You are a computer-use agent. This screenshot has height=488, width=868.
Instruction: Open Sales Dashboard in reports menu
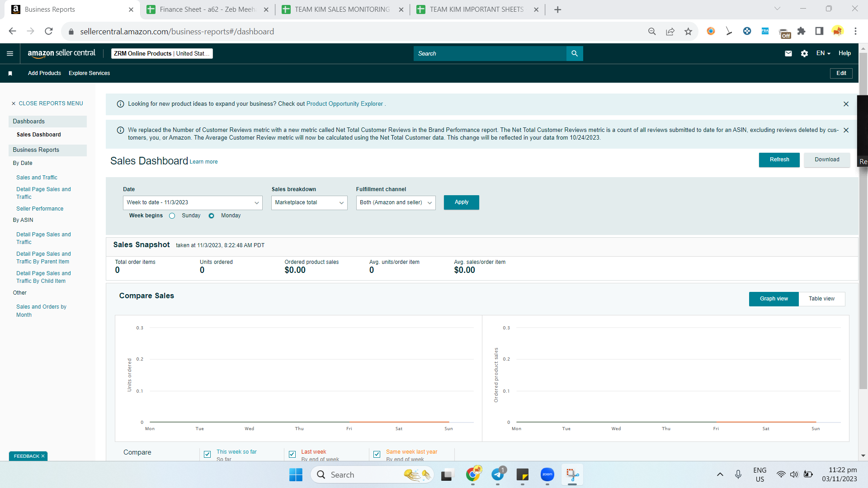click(x=38, y=135)
